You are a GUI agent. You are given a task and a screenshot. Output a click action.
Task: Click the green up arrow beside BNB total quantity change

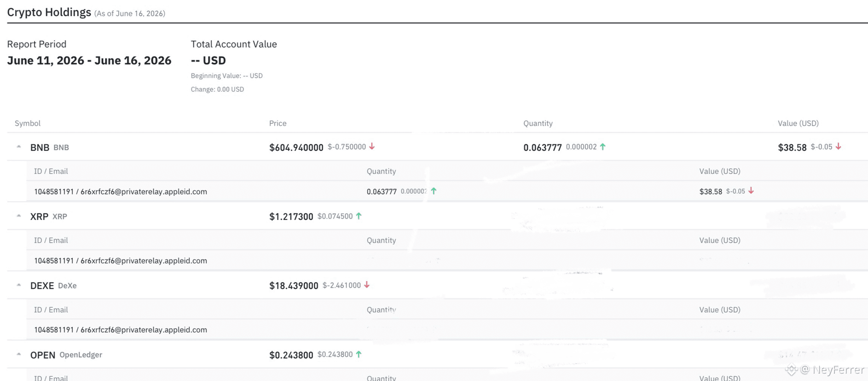click(603, 146)
